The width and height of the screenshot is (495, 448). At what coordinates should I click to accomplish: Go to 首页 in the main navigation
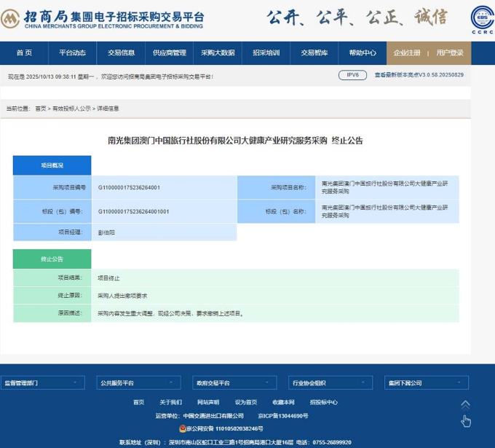(x=24, y=52)
